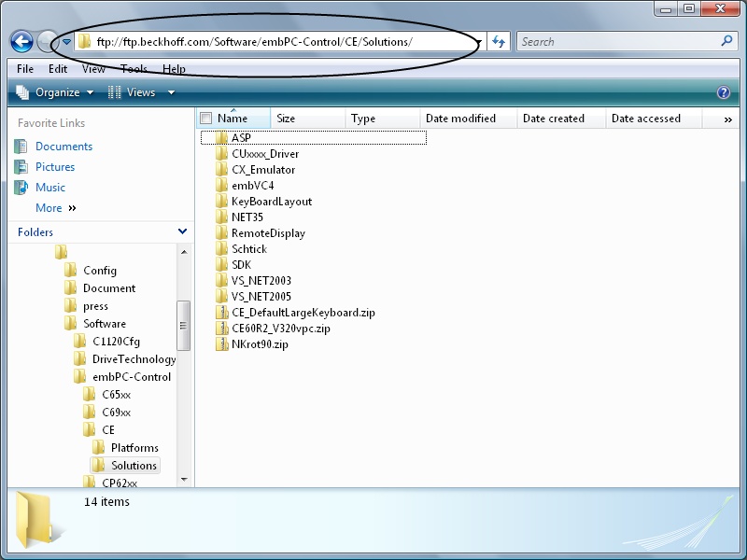This screenshot has width=747, height=560.
Task: Click the folder tree scrollbar up arrow
Action: [184, 252]
